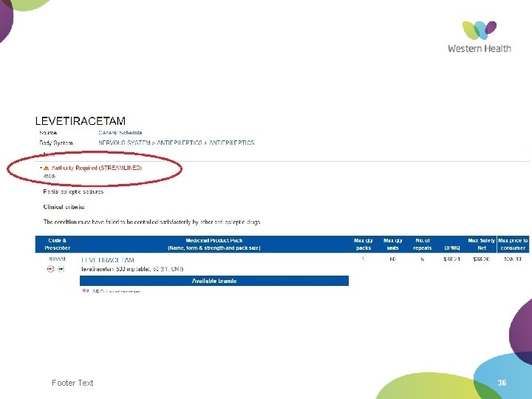Image resolution: width=532 pixels, height=399 pixels.
Task: Click the large LEVETIRACETAM slide title
Action: coord(81,120)
